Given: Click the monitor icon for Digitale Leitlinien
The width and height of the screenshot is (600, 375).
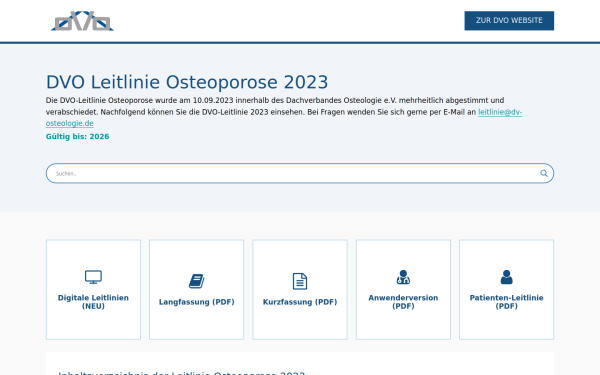Looking at the screenshot, I should [93, 277].
